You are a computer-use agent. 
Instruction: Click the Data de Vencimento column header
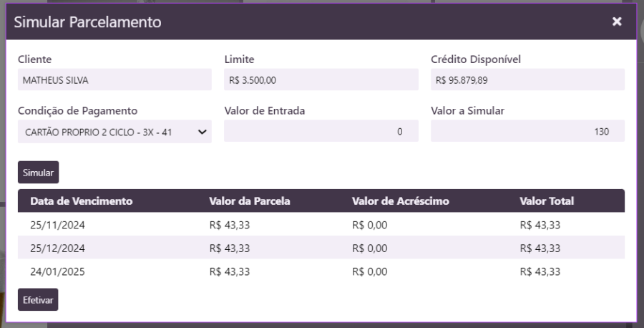(x=82, y=201)
